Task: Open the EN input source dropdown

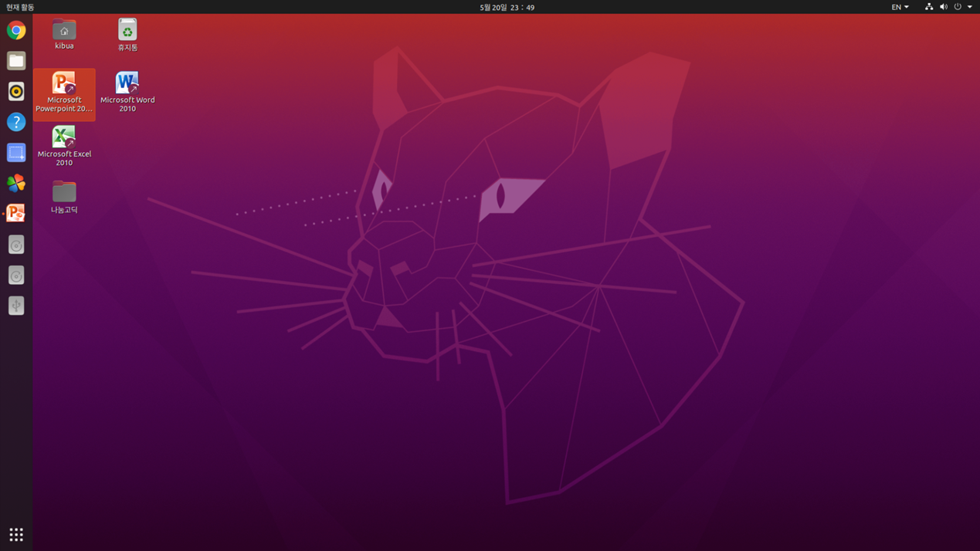Action: pyautogui.click(x=900, y=7)
